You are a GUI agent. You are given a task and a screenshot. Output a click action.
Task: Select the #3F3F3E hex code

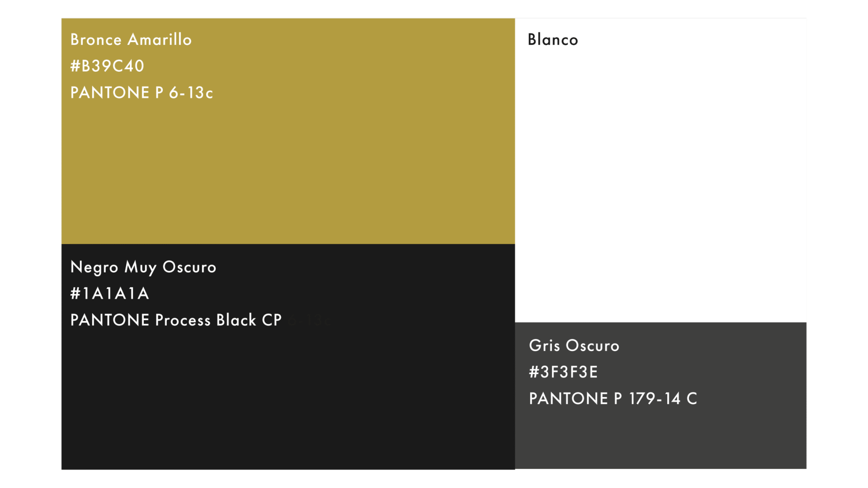(563, 372)
